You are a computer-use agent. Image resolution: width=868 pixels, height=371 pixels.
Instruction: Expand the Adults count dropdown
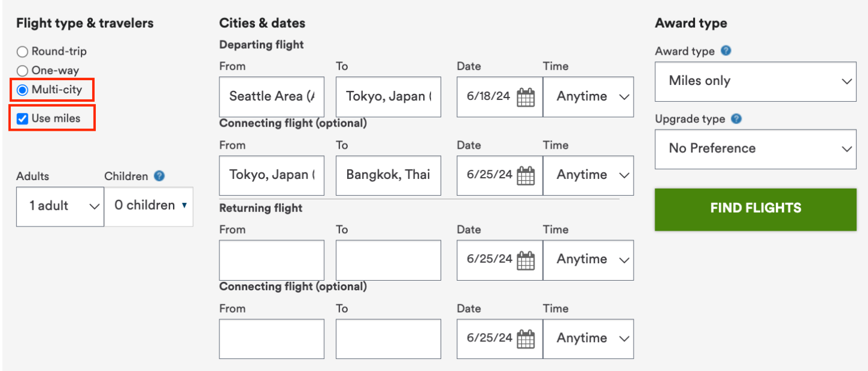[x=60, y=206]
